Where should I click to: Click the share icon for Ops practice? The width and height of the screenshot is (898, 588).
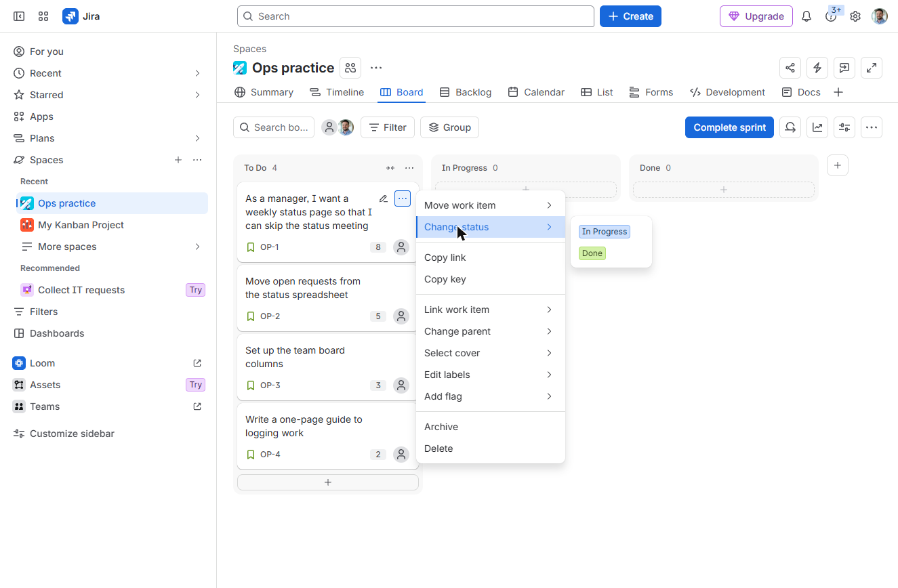coord(790,68)
